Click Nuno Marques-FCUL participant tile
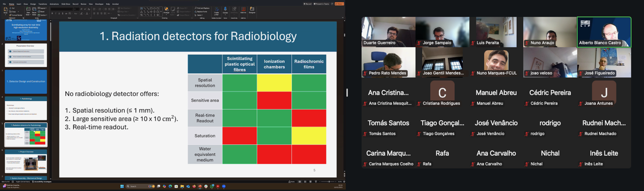The image size is (644, 191). [496, 62]
